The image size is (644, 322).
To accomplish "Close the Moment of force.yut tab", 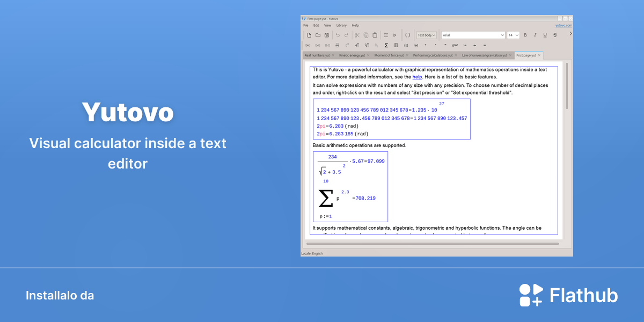I will coord(407,55).
